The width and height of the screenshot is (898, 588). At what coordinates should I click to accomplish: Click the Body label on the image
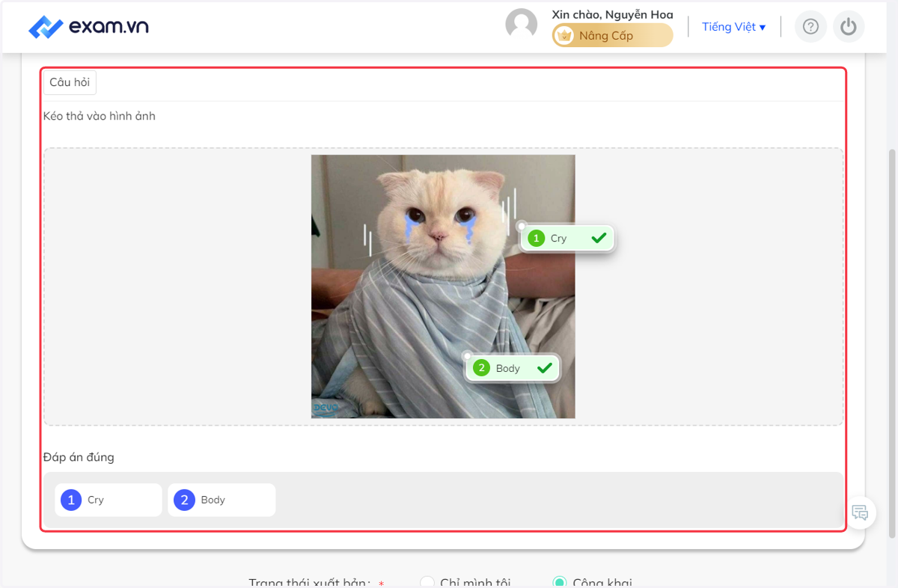click(x=513, y=368)
